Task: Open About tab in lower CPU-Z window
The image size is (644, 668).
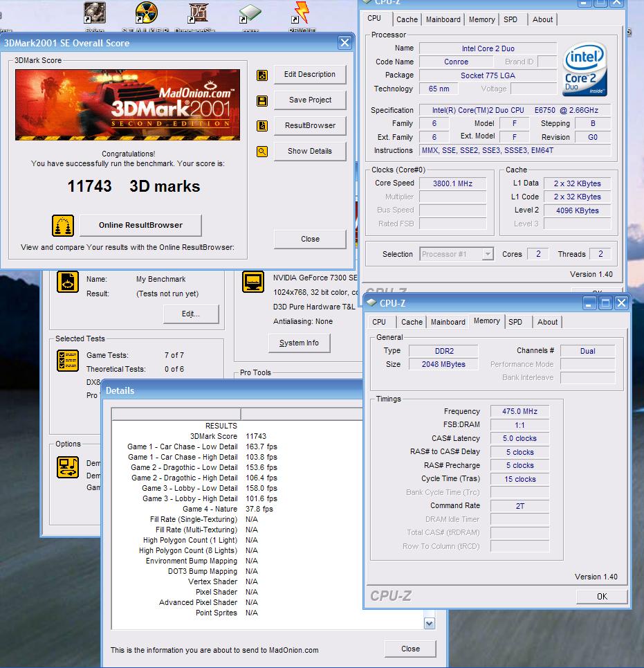Action: pos(547,322)
